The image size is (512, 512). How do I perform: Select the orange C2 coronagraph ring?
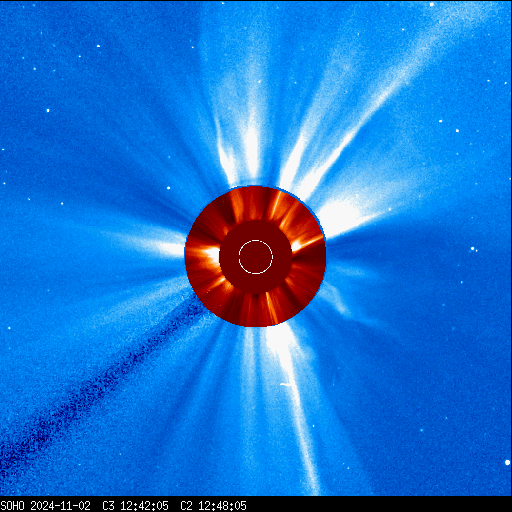click(x=255, y=256)
